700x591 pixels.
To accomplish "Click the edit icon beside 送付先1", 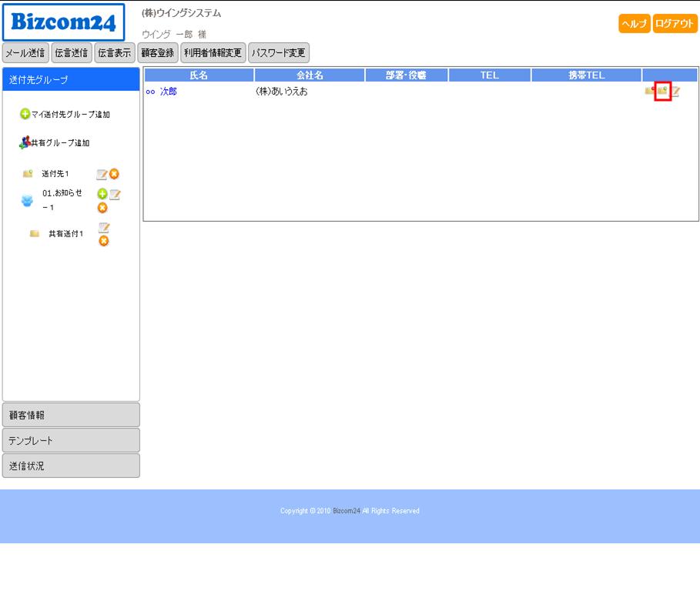I will click(102, 174).
